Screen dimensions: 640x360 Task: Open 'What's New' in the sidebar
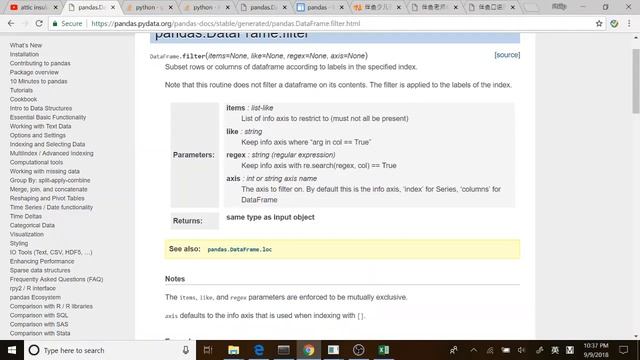pyautogui.click(x=26, y=45)
